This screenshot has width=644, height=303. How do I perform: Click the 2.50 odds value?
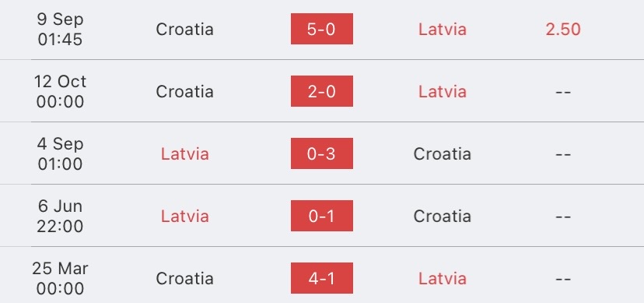tap(562, 29)
